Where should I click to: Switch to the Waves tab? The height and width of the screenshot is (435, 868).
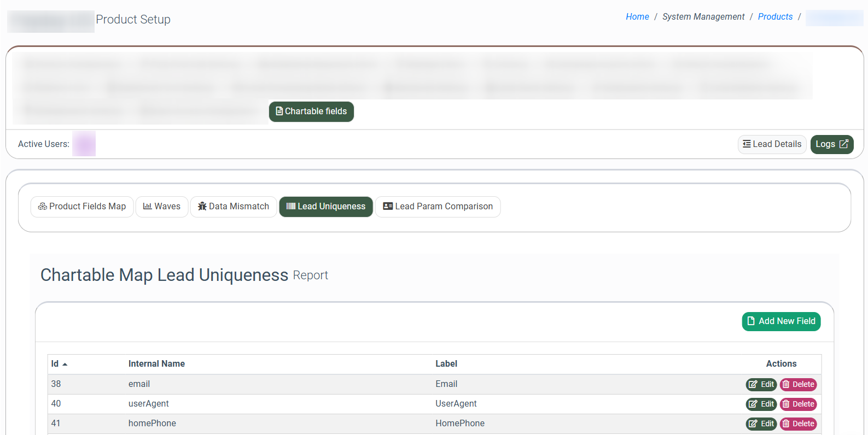(x=162, y=207)
